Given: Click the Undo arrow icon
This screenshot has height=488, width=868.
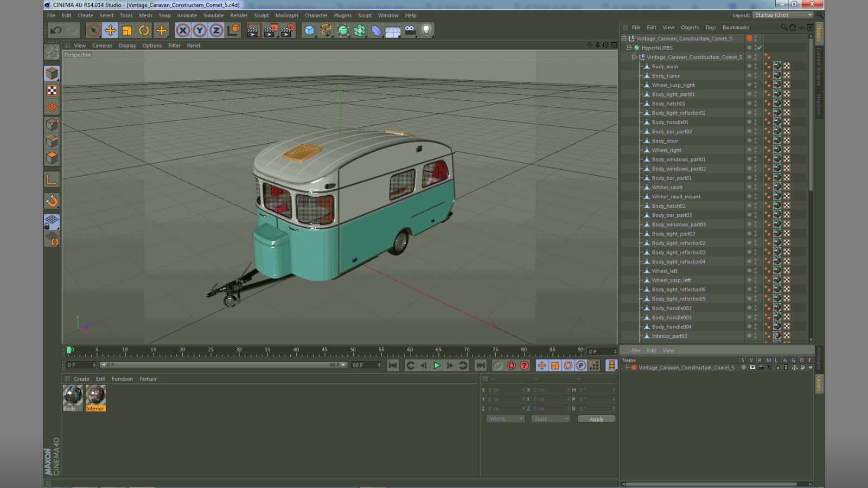Looking at the screenshot, I should [56, 30].
